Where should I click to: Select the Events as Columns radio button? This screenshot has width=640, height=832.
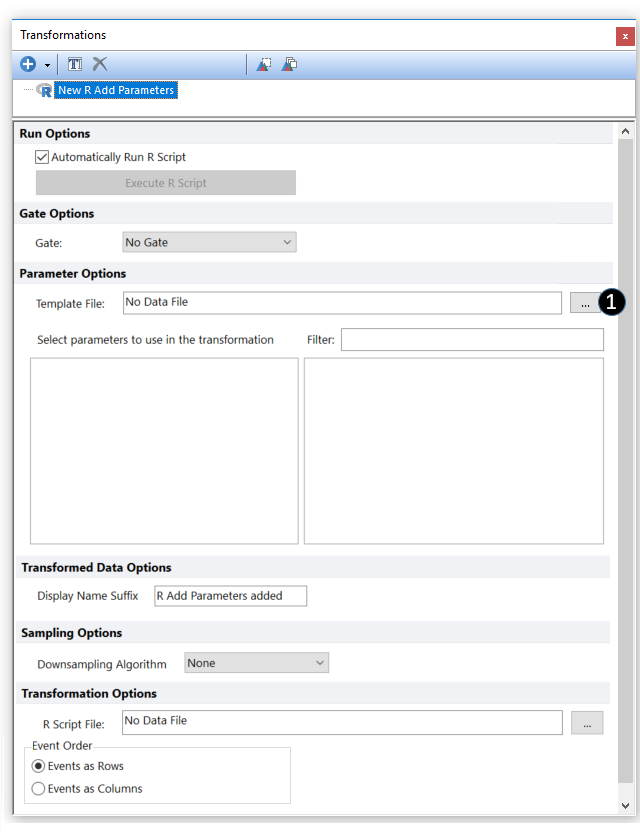[38, 788]
